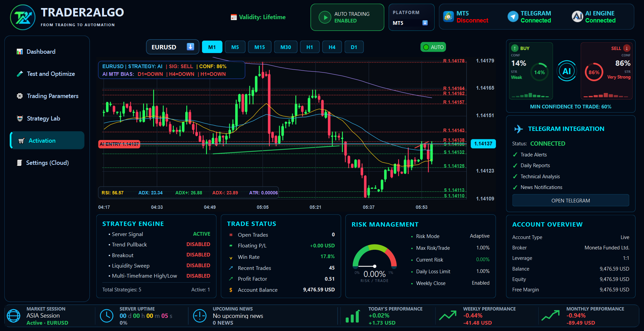The height and width of the screenshot is (331, 644).
Task: Click the MT5 Disconnect status
Action: tap(472, 20)
